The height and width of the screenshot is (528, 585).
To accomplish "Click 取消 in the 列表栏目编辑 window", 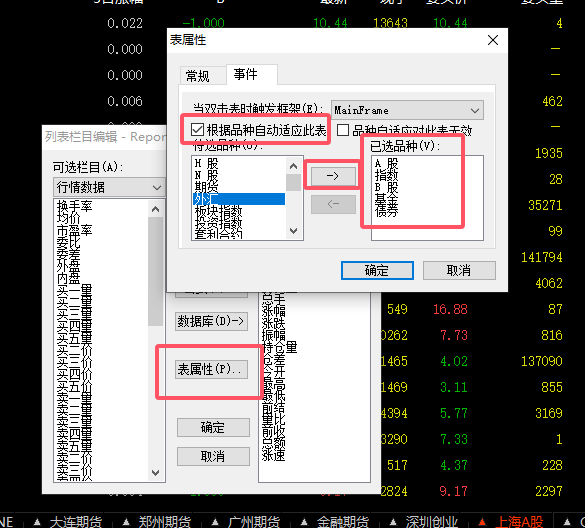I will click(213, 456).
